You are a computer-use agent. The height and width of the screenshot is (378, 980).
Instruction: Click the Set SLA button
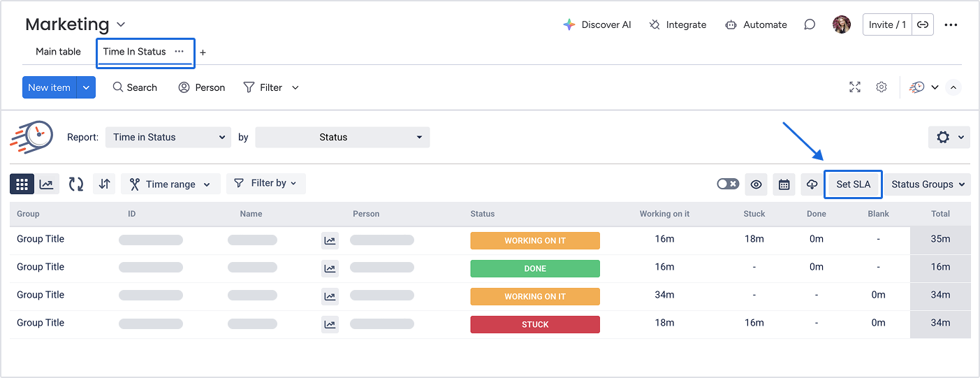pos(853,184)
